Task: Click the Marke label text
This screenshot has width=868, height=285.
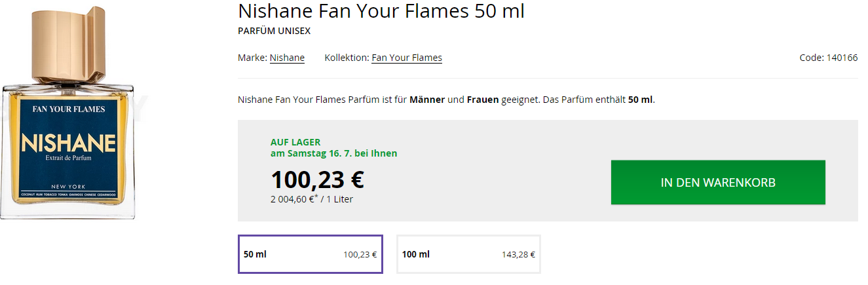Action: coord(252,58)
